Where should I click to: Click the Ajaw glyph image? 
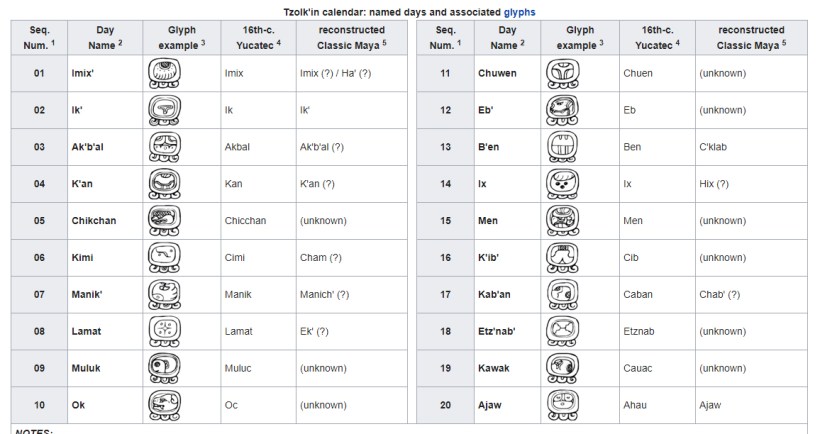(x=562, y=405)
